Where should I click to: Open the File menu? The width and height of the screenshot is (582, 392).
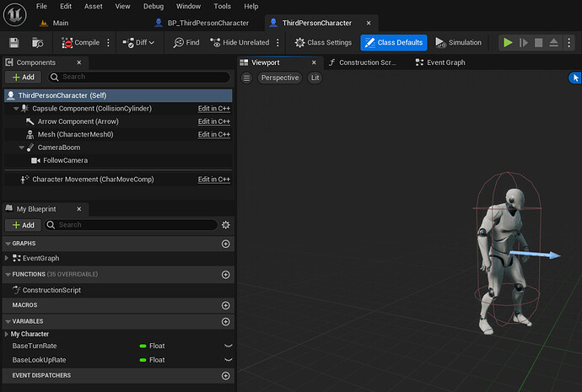(x=41, y=6)
